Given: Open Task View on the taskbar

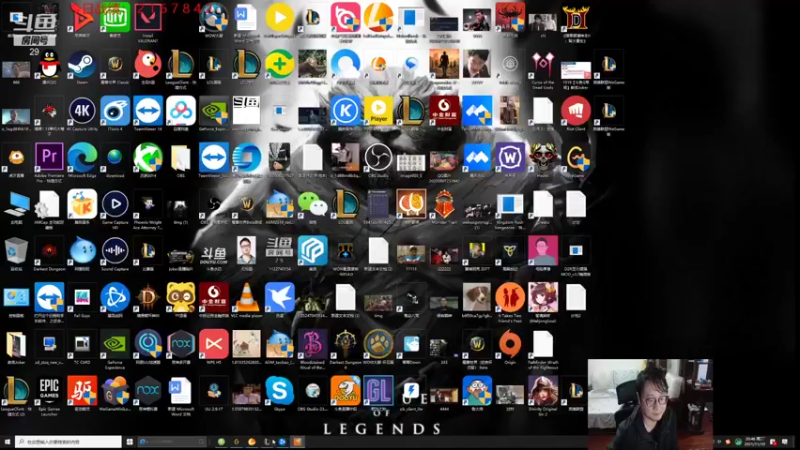Looking at the screenshot, I should coord(130,442).
